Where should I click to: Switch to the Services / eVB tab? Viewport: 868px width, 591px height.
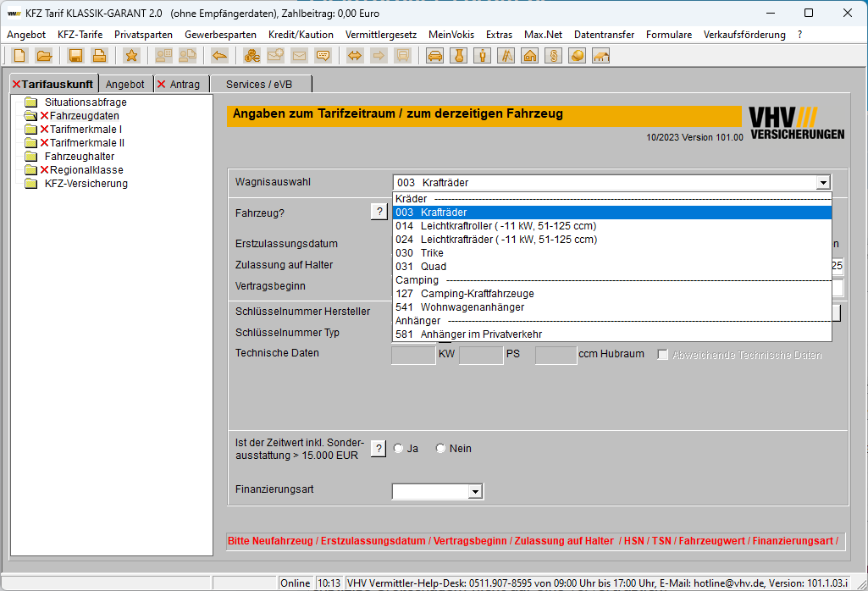pos(261,85)
